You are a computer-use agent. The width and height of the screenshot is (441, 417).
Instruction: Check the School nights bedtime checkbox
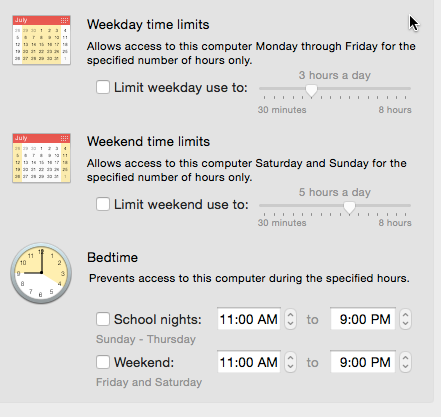point(103,319)
